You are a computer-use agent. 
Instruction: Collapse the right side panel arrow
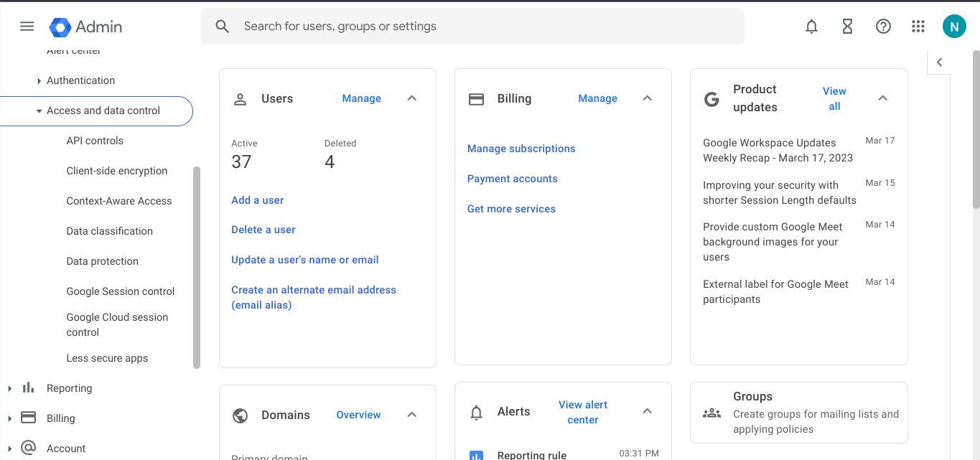tap(939, 62)
